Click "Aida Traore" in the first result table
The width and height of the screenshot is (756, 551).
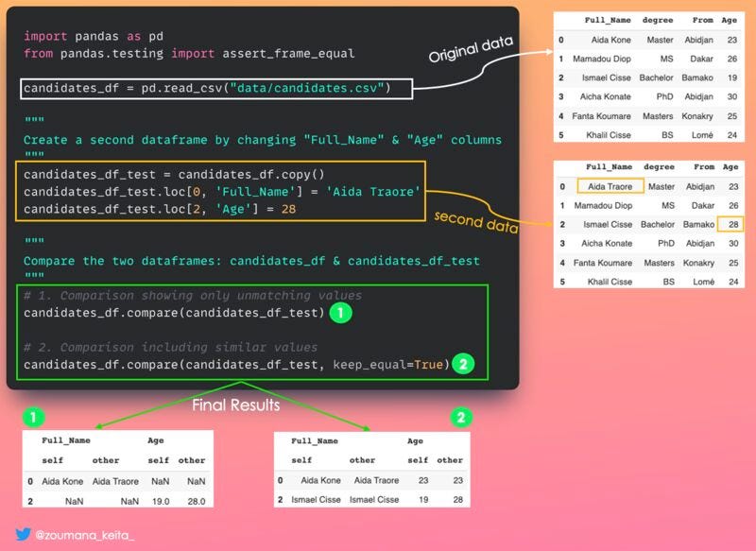pyautogui.click(x=115, y=481)
